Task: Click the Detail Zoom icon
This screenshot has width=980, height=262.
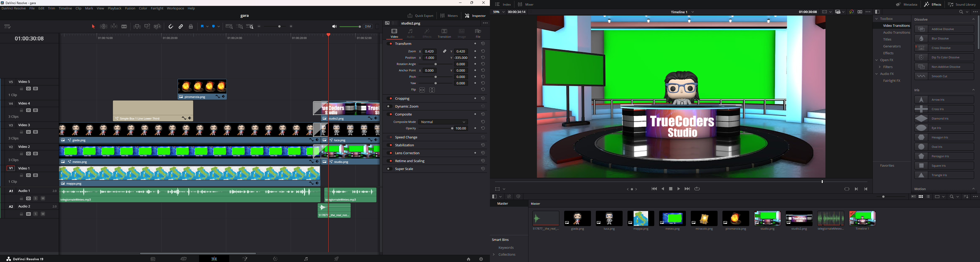Action: tap(240, 27)
